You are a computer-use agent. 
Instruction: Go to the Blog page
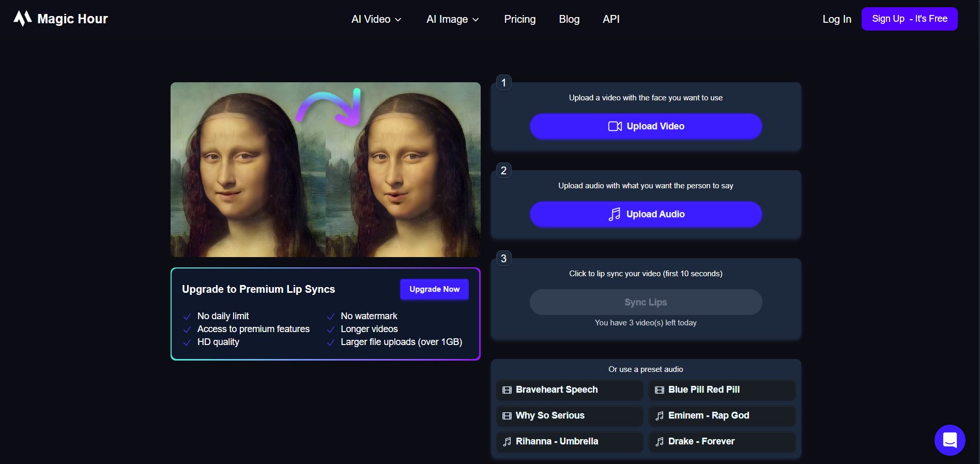569,19
